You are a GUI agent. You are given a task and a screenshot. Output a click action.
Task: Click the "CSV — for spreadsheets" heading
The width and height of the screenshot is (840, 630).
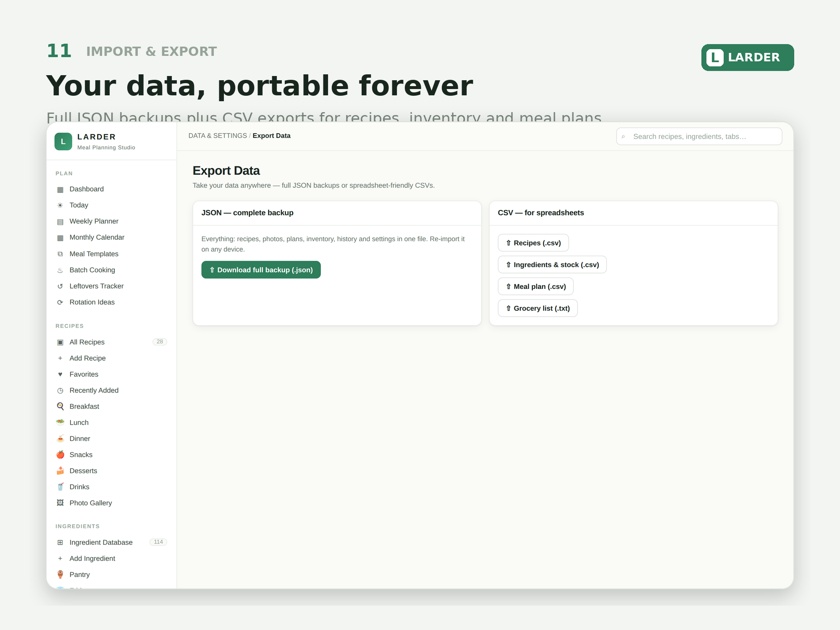click(x=541, y=213)
